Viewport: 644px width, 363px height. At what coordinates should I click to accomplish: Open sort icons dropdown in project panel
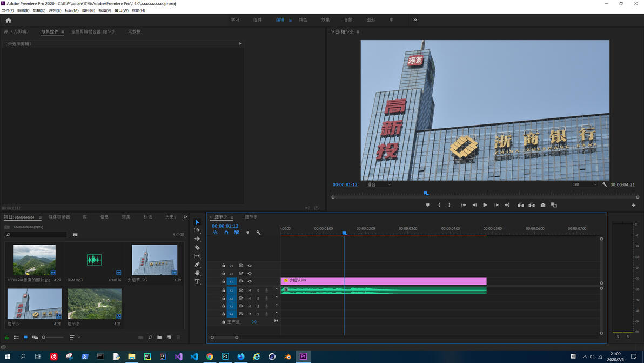point(75,337)
